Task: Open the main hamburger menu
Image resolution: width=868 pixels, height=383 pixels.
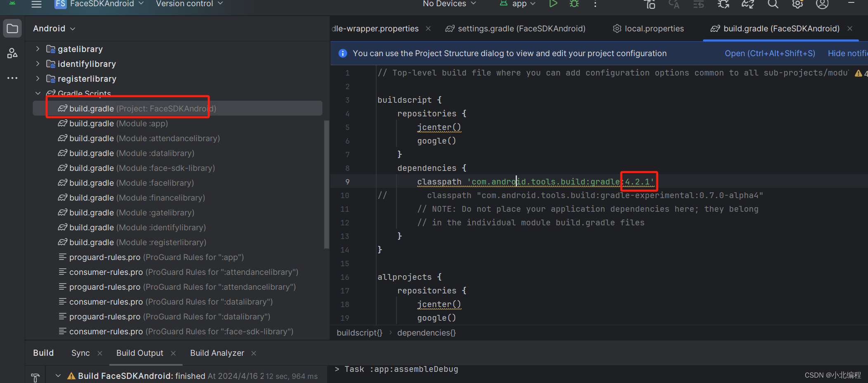Action: coord(36,4)
